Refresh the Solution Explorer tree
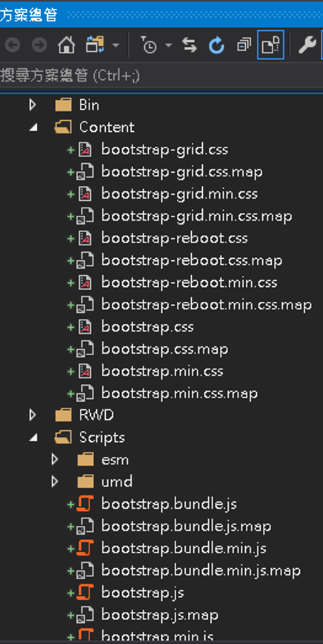The width and height of the screenshot is (323, 644). coord(216,45)
